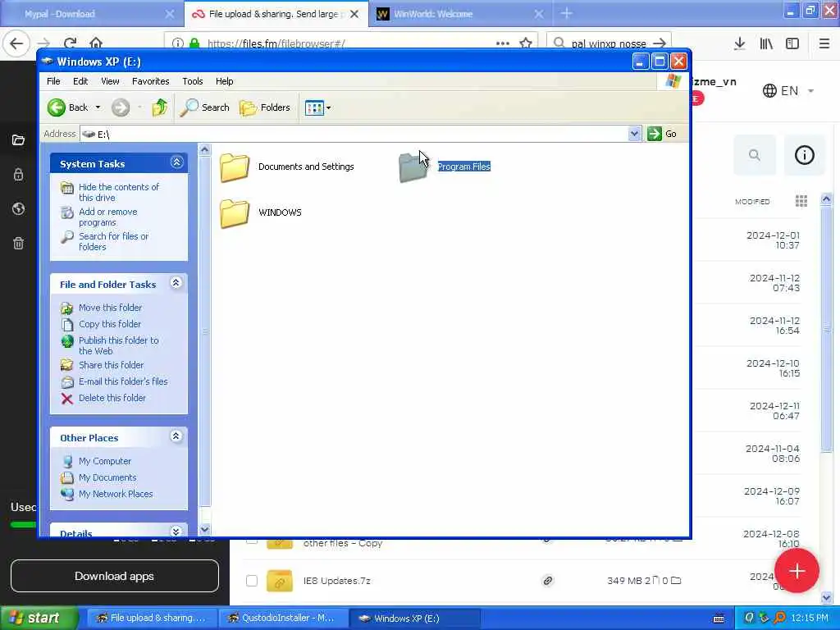Open Search in Explorer toolbar
This screenshot has height=630, width=840.
[204, 107]
